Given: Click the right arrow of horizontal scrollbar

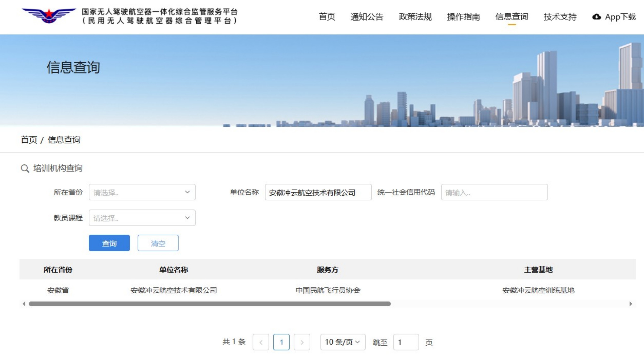Looking at the screenshot, I should pos(631,304).
